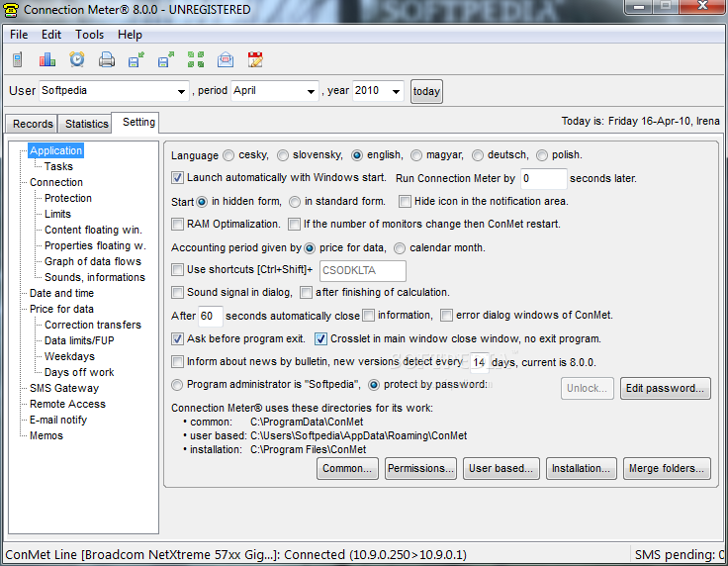This screenshot has height=566, width=728.
Task: Click the envelope mail toolbar icon
Action: (x=226, y=60)
